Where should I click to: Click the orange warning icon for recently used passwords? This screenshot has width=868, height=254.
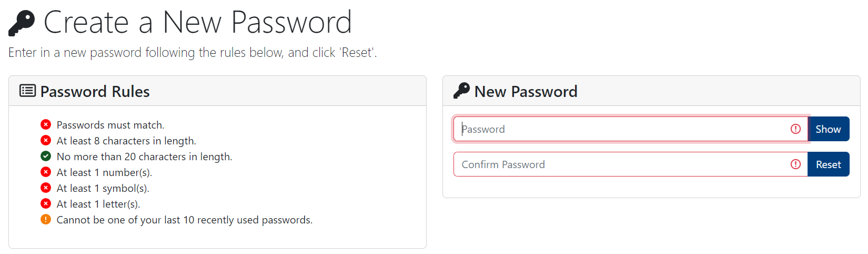click(x=46, y=219)
